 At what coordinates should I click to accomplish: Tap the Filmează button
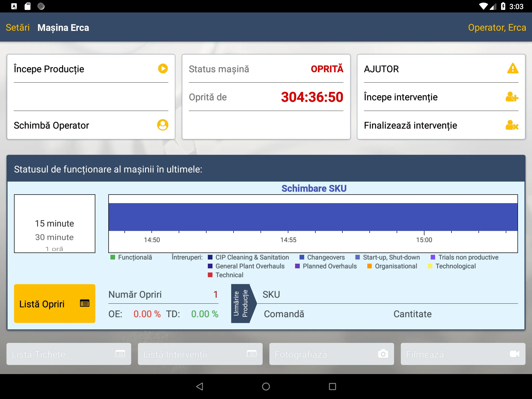tap(463, 354)
